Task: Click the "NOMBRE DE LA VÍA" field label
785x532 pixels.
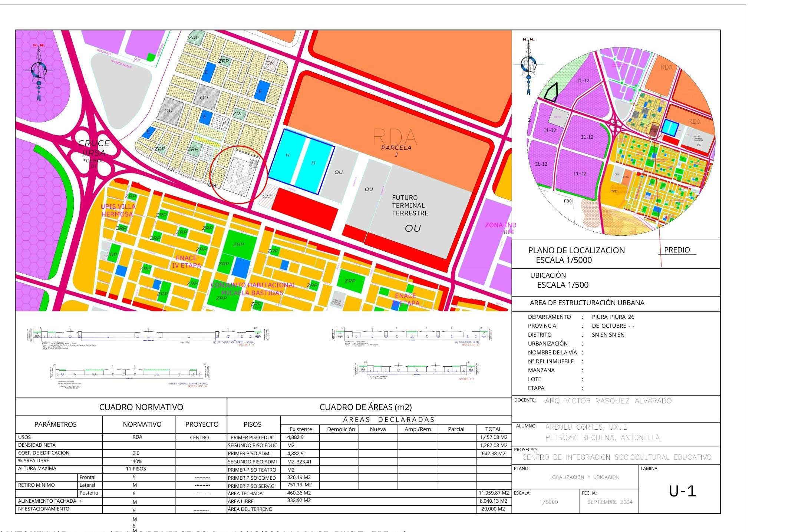Action: tap(553, 353)
